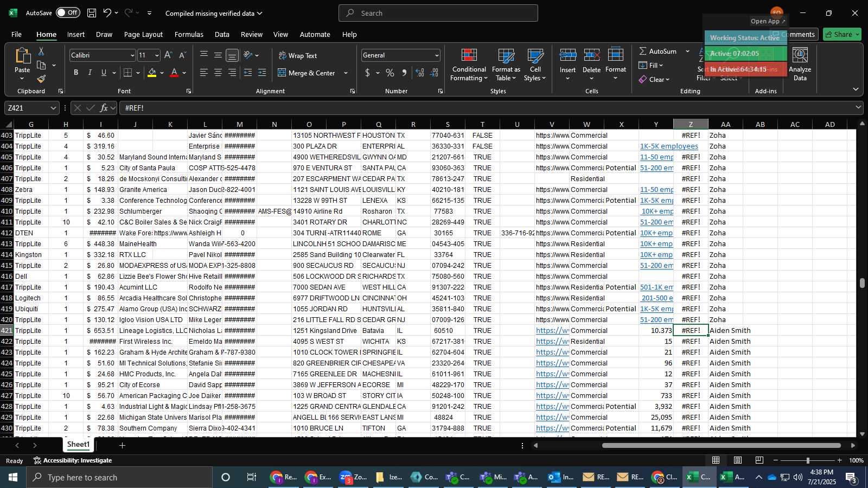The image size is (868, 488).
Task: Toggle AutoSave switch
Action: 68,12
